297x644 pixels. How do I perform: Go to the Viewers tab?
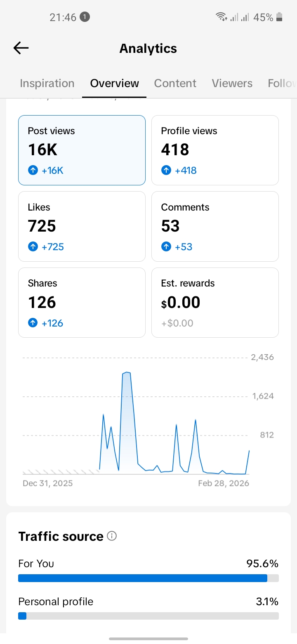click(232, 83)
